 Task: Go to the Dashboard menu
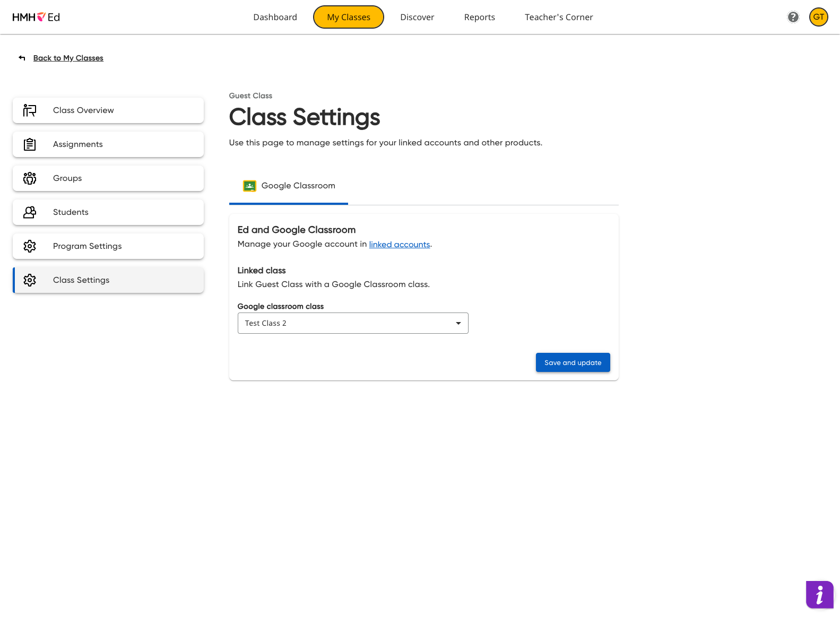[x=275, y=17]
